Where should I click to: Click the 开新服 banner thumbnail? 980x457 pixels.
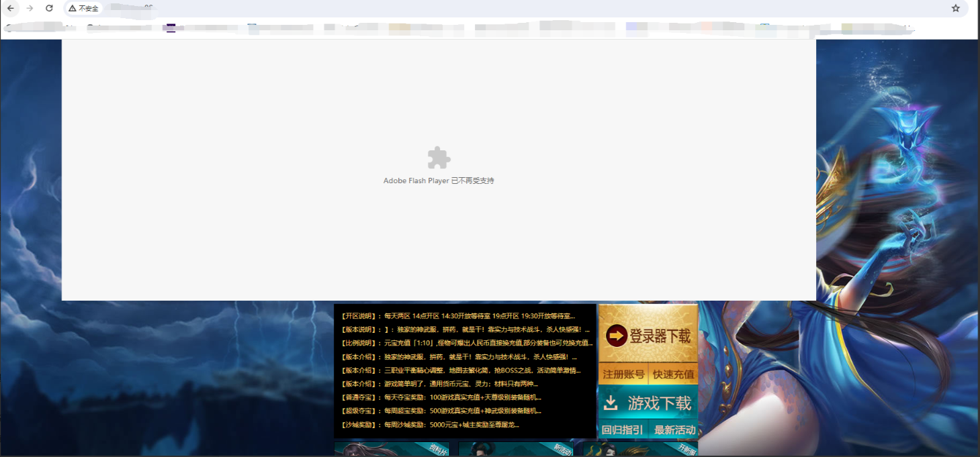click(639, 449)
